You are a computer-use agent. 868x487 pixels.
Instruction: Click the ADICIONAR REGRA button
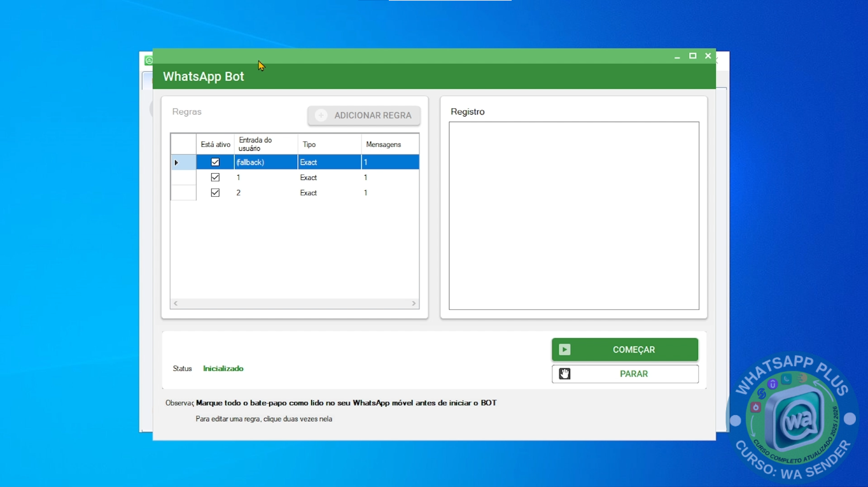364,115
